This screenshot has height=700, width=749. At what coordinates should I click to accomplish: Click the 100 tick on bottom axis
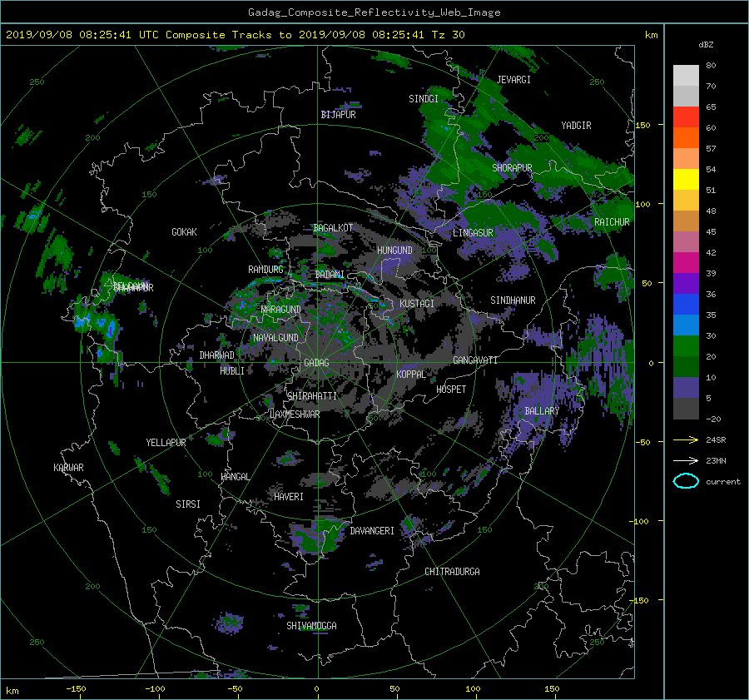[x=473, y=688]
